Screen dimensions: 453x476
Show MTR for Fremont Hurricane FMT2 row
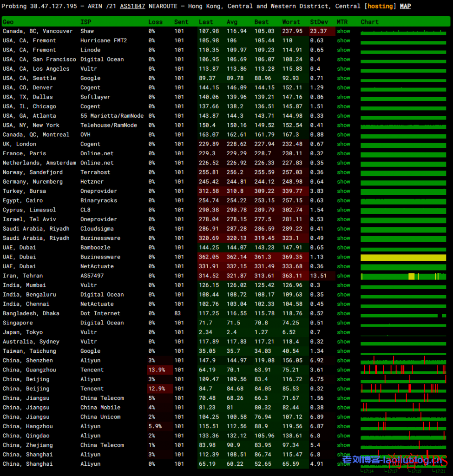coord(343,40)
